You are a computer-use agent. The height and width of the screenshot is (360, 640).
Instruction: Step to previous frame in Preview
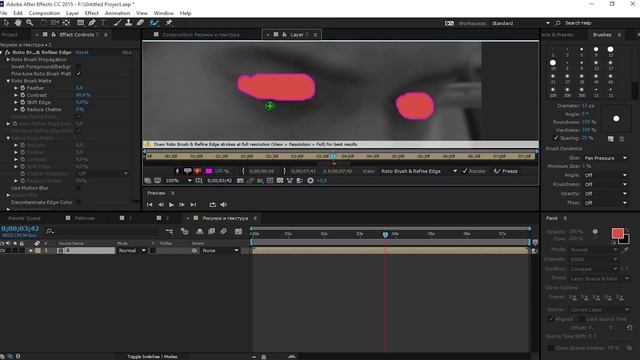[161, 204]
